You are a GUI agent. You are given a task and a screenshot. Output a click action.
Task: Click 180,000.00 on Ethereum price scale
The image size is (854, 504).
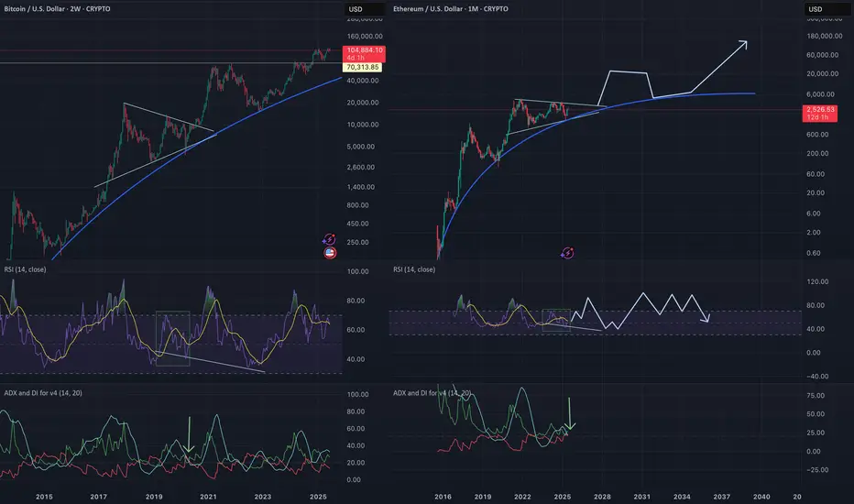coord(825,37)
